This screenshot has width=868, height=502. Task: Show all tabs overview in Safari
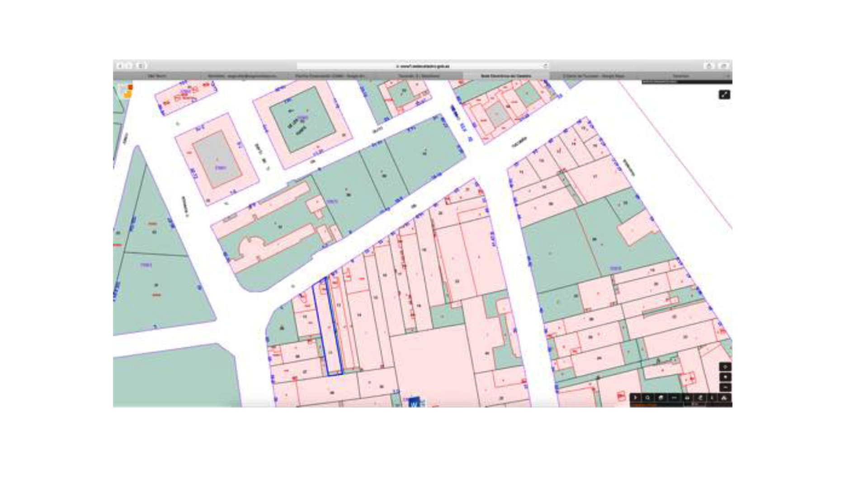pos(723,66)
